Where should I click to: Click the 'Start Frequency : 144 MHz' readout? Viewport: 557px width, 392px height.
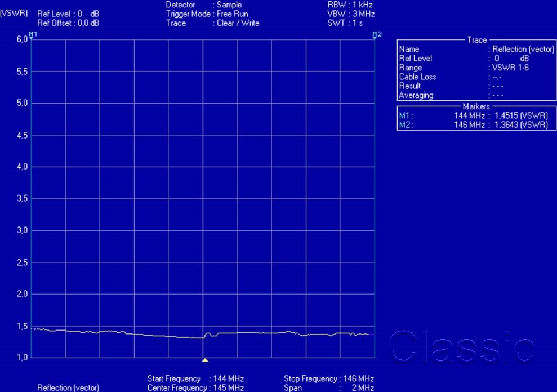point(196,379)
